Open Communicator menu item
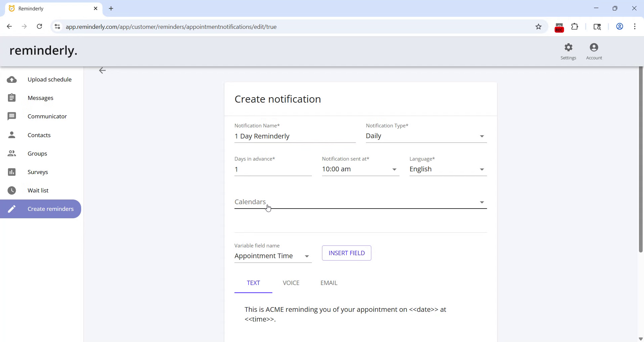Viewport: 644px width, 342px height. pyautogui.click(x=41, y=116)
